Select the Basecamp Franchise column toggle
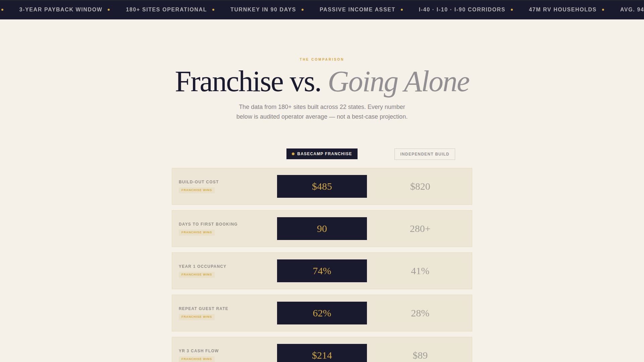The width and height of the screenshot is (644, 362). 322,154
